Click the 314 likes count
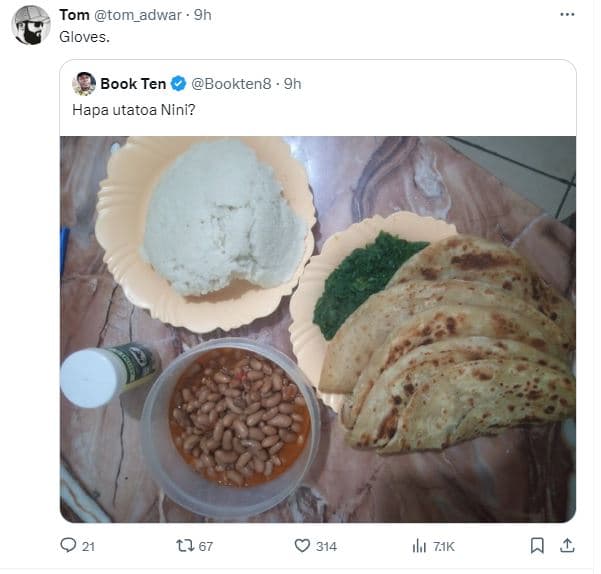 tap(326, 546)
